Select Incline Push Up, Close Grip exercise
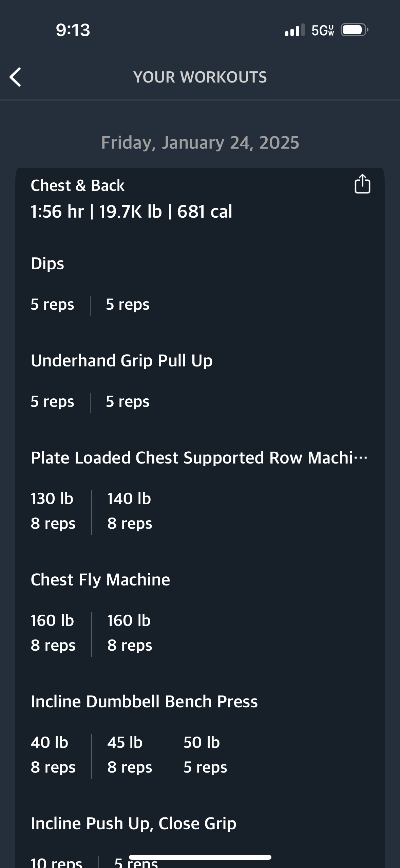 click(x=133, y=824)
